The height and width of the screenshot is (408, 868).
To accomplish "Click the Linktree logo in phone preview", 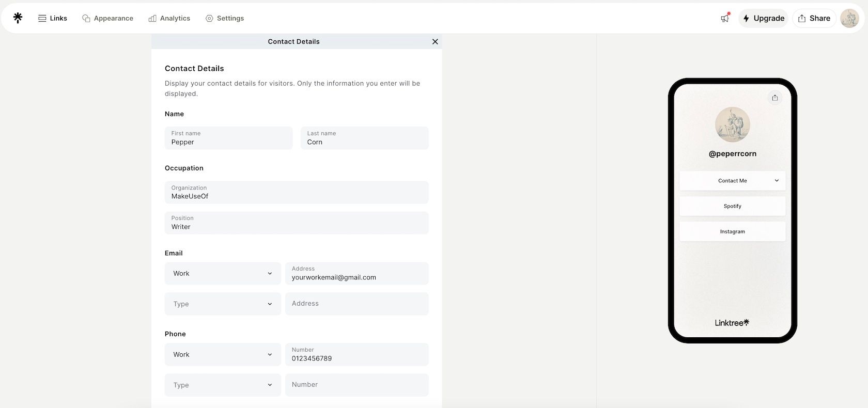I will 732,323.
